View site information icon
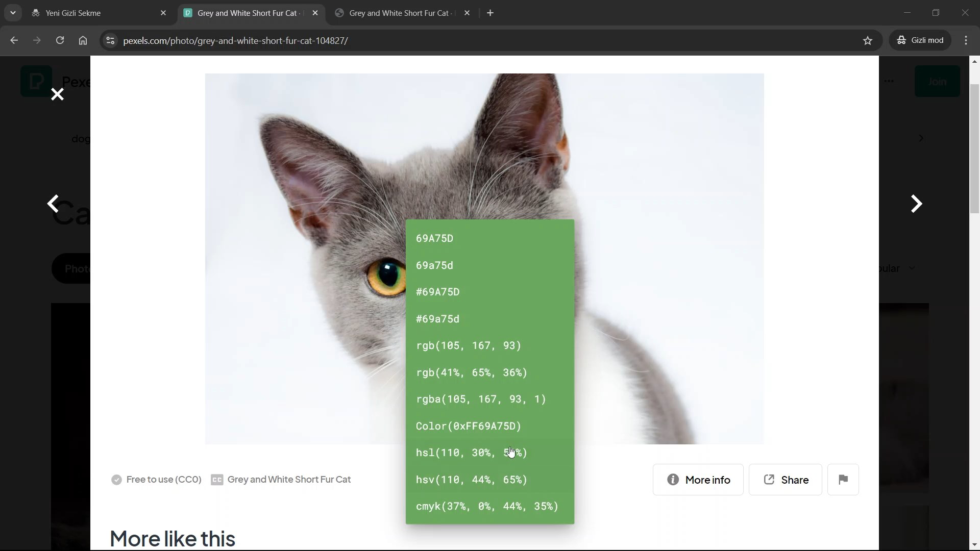The height and width of the screenshot is (551, 980). (110, 40)
